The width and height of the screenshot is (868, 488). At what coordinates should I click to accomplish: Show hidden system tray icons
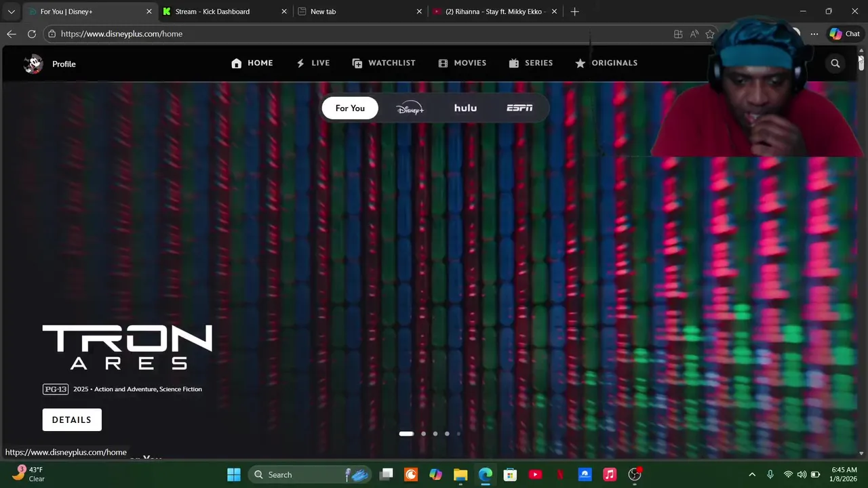(752, 474)
